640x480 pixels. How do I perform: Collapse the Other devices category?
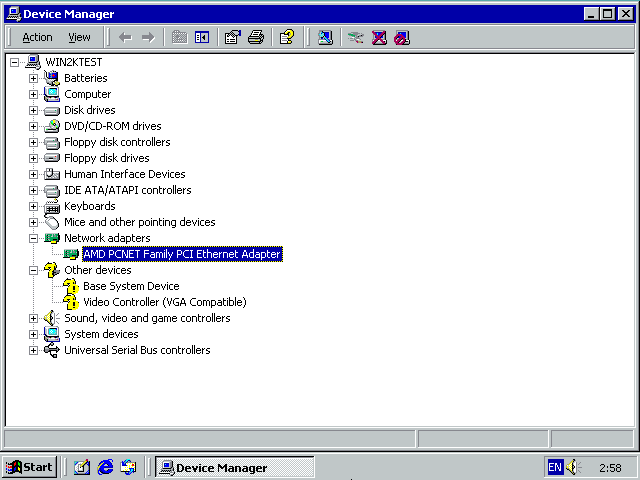click(x=33, y=270)
